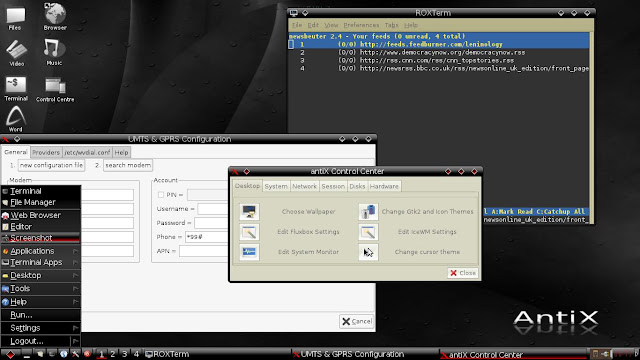
Task: Switch to workspace 4 in taskbar
Action: (x=136, y=354)
